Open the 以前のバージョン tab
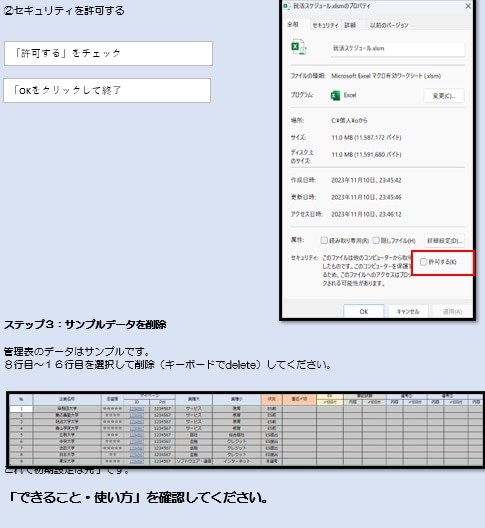 389,25
